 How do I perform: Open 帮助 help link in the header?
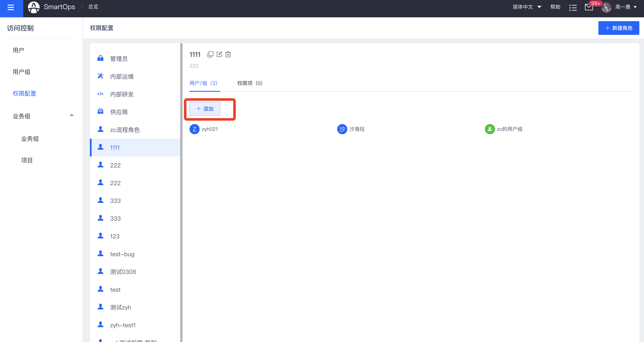(x=555, y=7)
